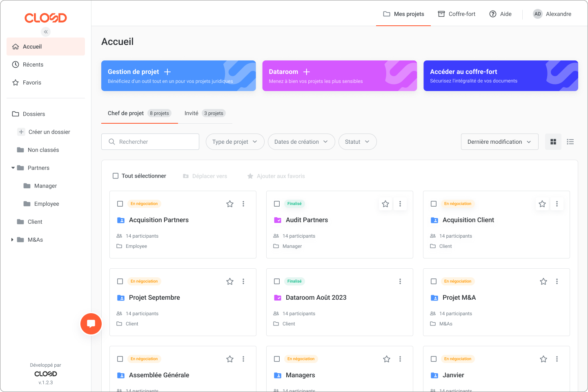
Task: Collapse the sidebar with the chevron button
Action: (45, 31)
